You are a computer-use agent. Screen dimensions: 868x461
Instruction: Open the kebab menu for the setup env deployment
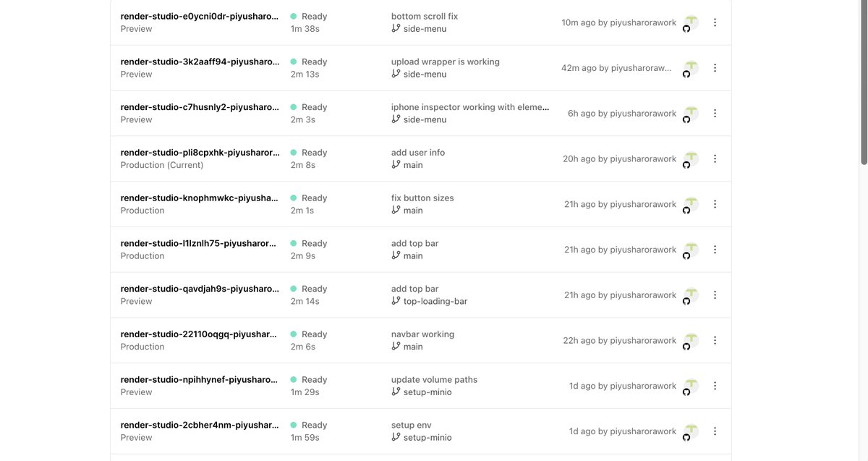pyautogui.click(x=715, y=431)
